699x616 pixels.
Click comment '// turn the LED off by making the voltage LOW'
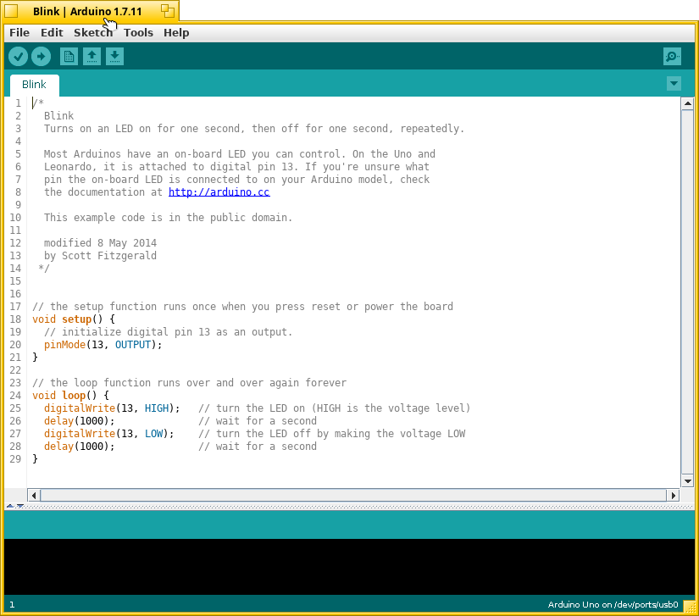point(331,434)
